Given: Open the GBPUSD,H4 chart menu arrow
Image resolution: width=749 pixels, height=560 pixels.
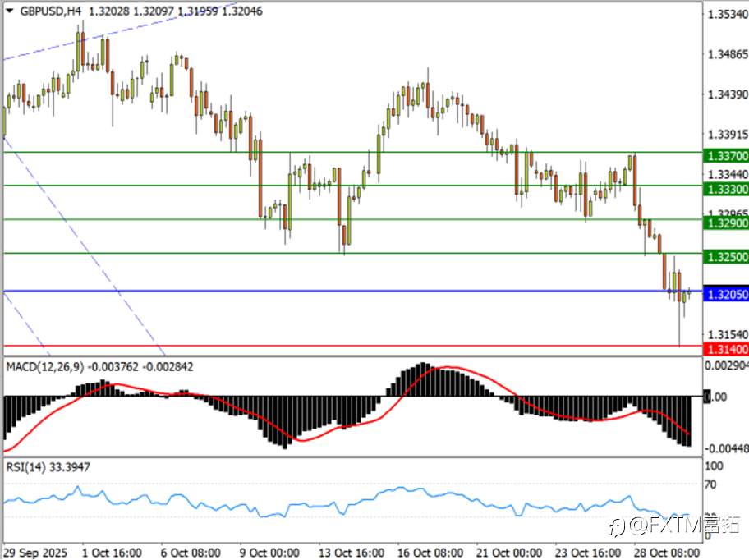Looking at the screenshot, I should [x=10, y=11].
